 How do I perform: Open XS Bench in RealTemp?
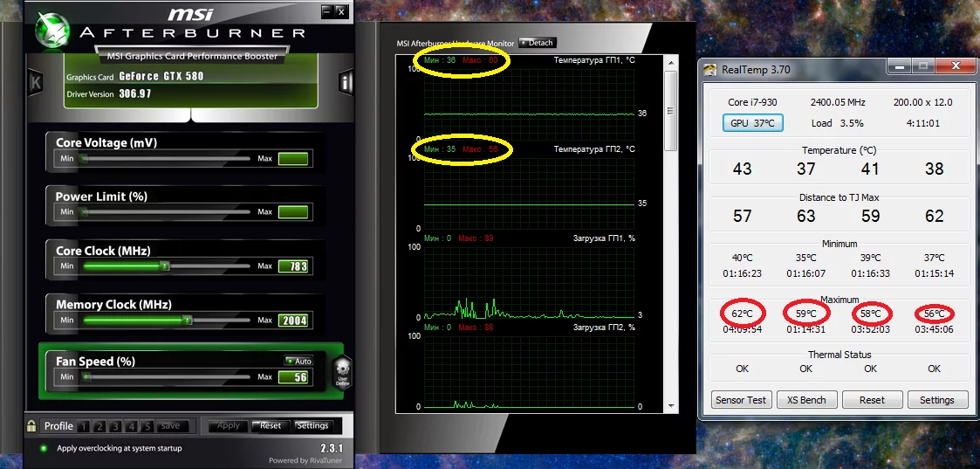[x=806, y=400]
